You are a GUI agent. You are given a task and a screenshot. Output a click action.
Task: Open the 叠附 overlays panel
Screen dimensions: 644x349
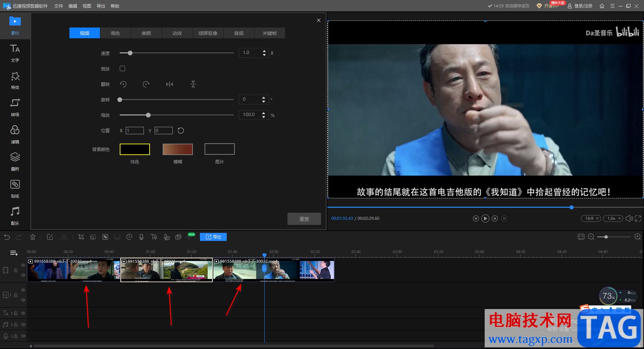15,162
